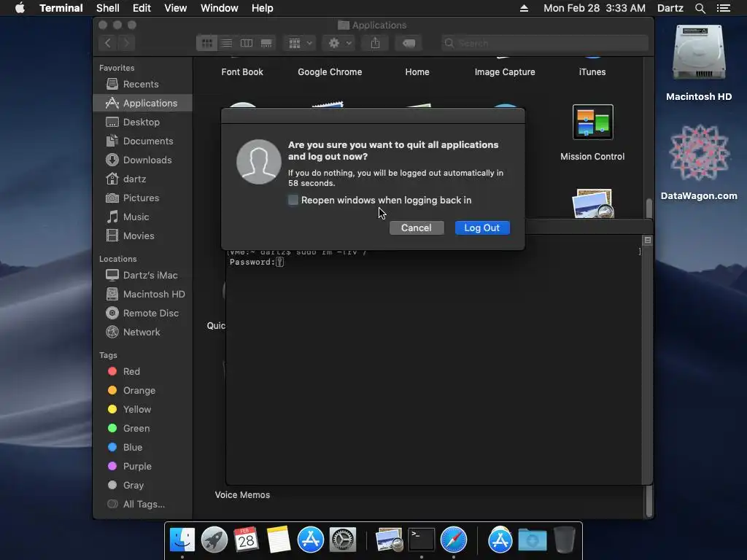The width and height of the screenshot is (747, 560).
Task: Select Downloads in Finder sidebar
Action: point(142,160)
